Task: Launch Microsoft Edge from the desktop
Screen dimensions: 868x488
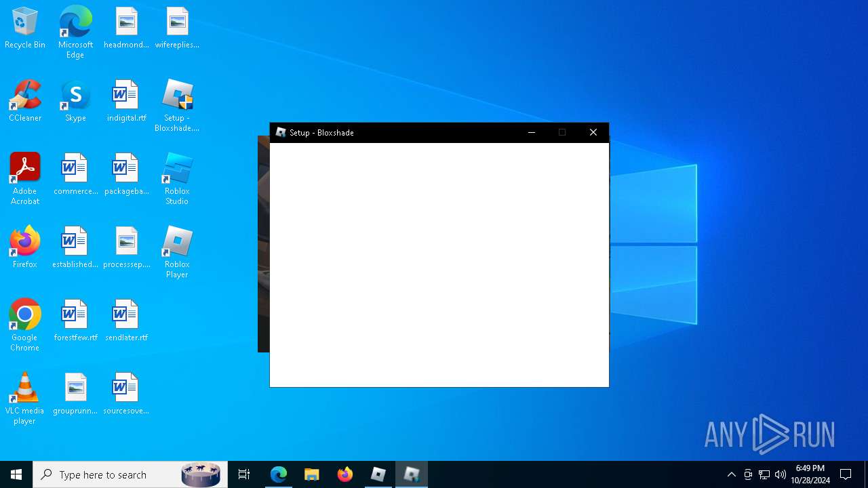Action: click(75, 33)
